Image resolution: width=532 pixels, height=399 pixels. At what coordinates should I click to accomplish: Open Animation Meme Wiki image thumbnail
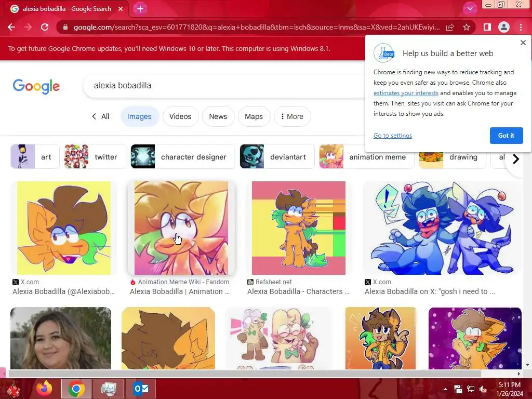pyautogui.click(x=181, y=228)
